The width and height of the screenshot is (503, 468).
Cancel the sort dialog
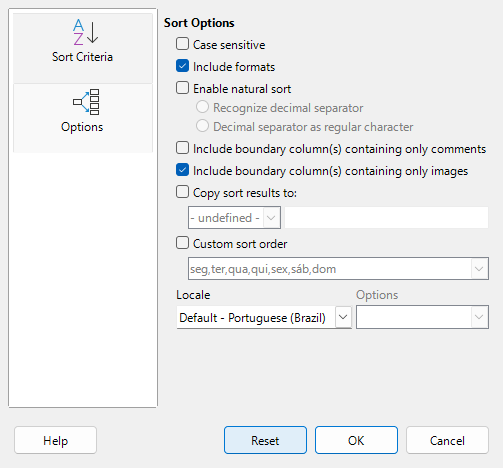[447, 440]
